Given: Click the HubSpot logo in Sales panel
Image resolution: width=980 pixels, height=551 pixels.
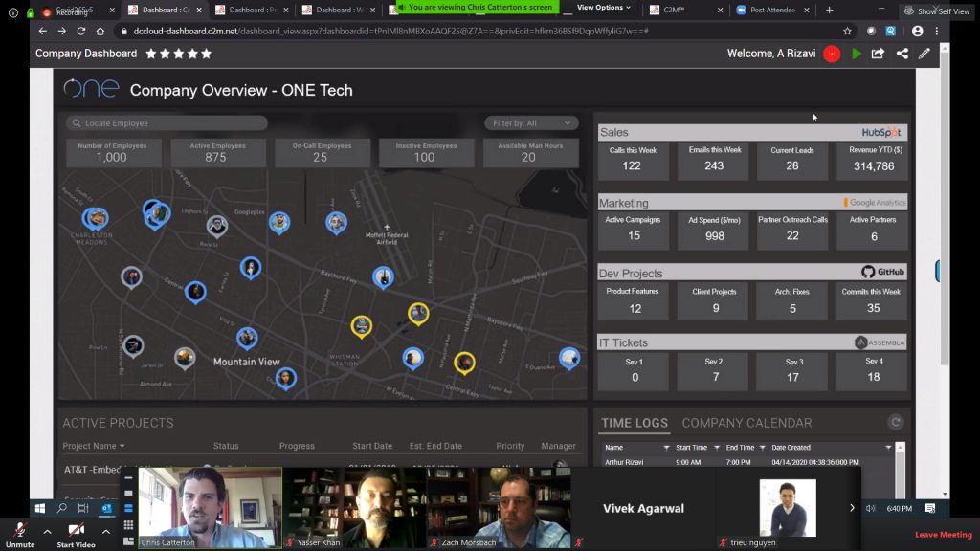Looking at the screenshot, I should [880, 132].
